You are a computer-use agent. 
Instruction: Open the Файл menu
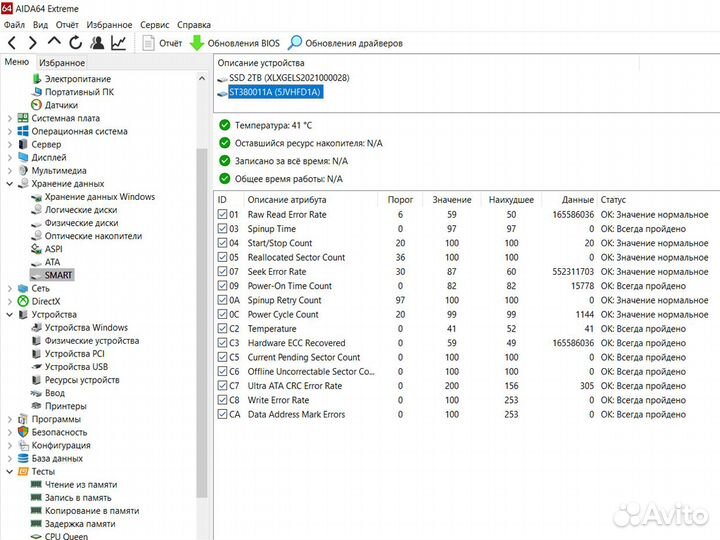[14, 24]
